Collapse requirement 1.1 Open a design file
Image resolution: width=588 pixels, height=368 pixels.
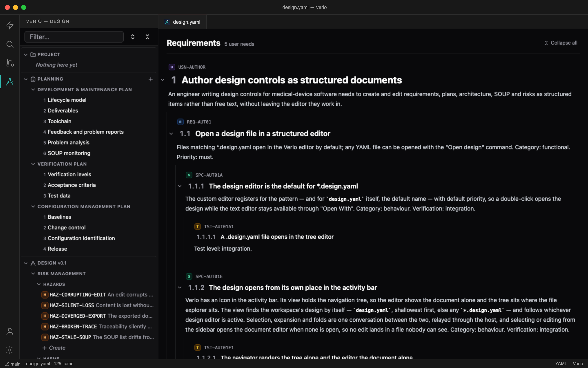[x=171, y=134]
